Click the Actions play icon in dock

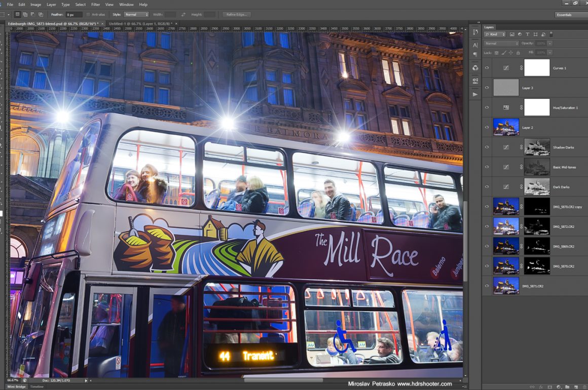[x=475, y=94]
